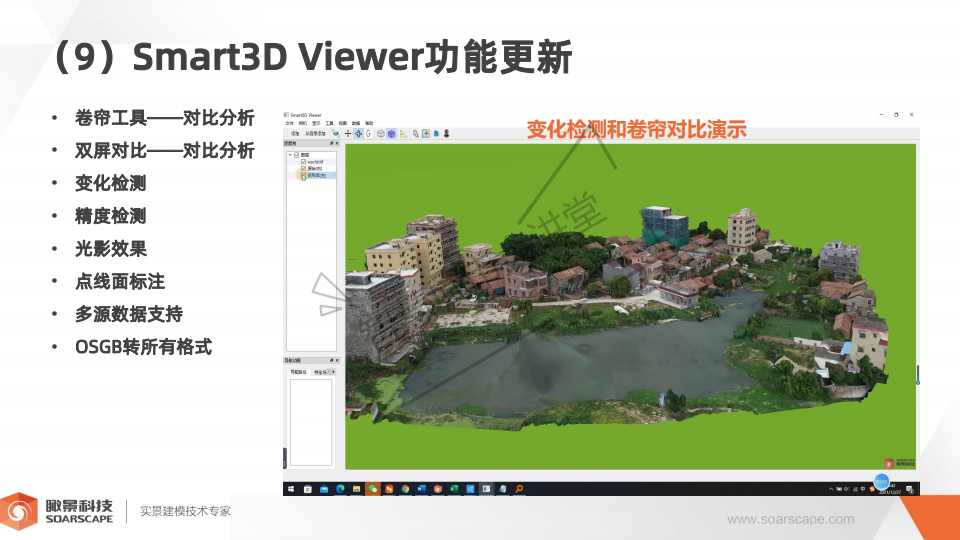Collapse the root layer tree node
This screenshot has width=960, height=540.
point(290,155)
